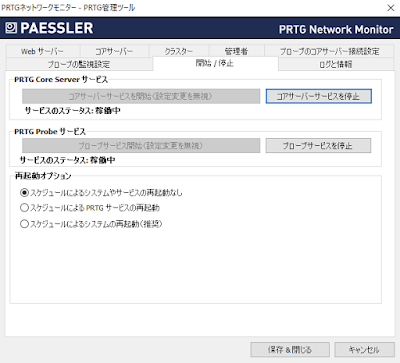Click Core Server サービスのステータス: 稼働中 text
Screen dimensions: 400x363
click(73, 110)
